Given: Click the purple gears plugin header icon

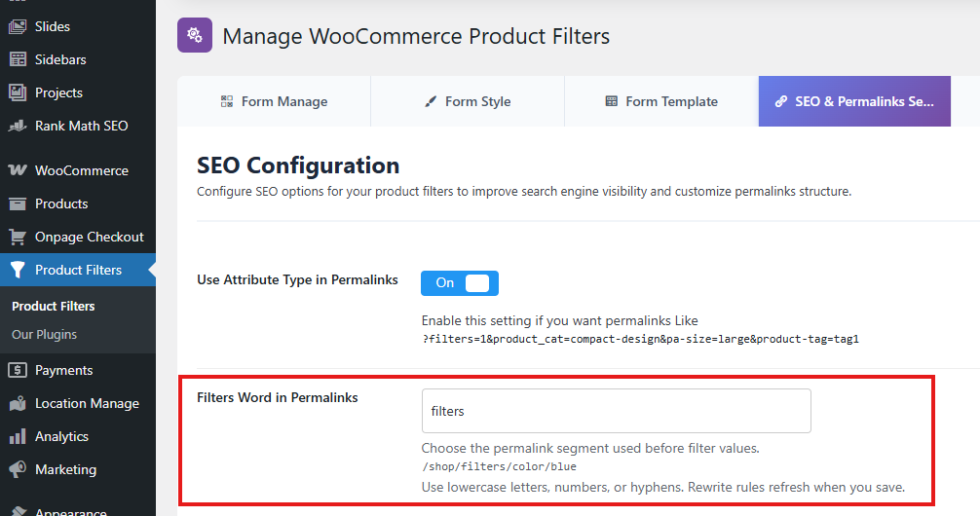Looking at the screenshot, I should click(195, 35).
